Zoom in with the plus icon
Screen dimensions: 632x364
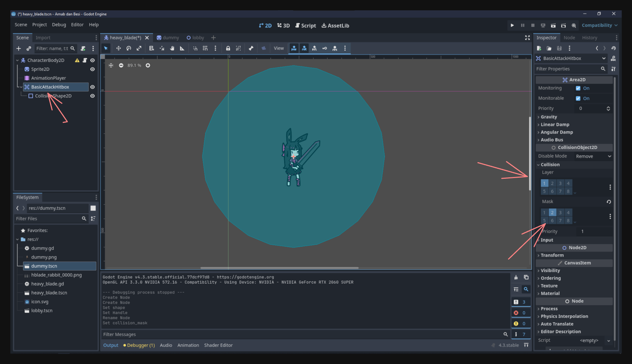point(148,65)
